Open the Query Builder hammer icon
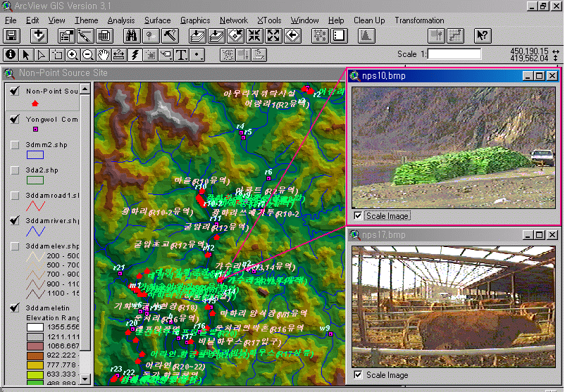The width and height of the screenshot is (565, 392). tap(169, 36)
